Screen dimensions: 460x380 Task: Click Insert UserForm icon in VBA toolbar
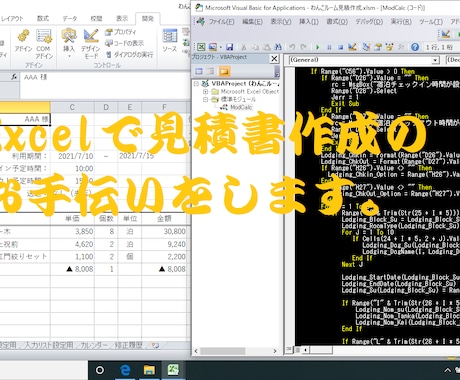coord(213,47)
